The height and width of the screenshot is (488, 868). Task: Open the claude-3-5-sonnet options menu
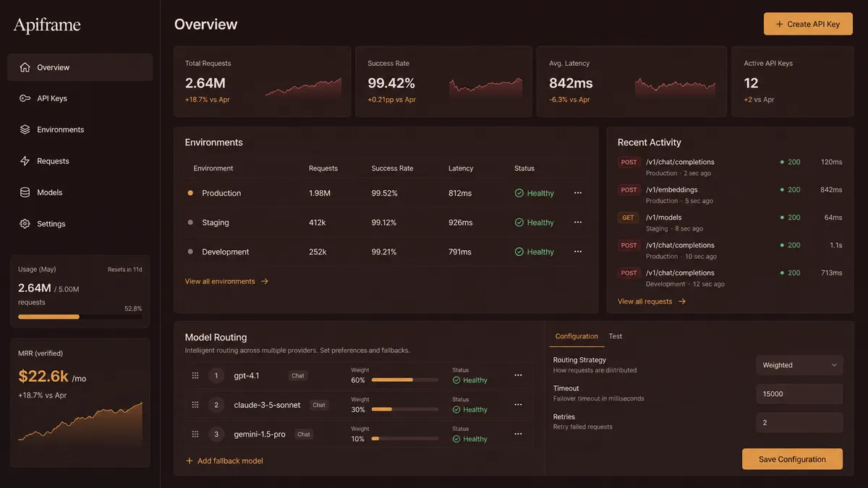(x=518, y=405)
